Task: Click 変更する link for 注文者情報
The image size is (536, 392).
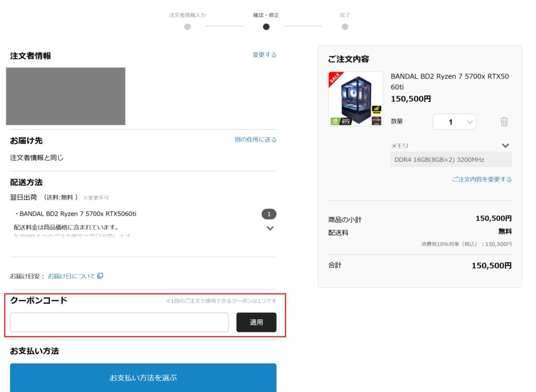Action: click(x=264, y=54)
